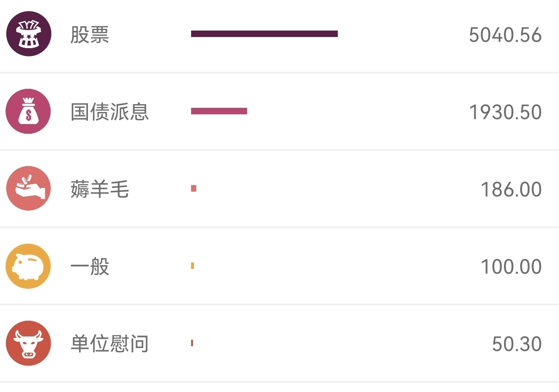Tap the 5040.56 amount

coord(505,35)
